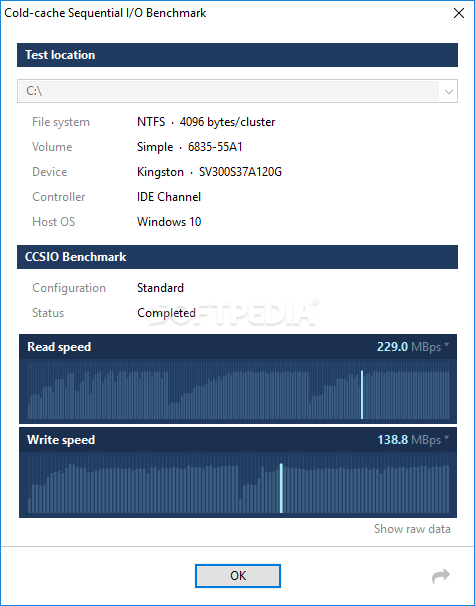Screen dimensions: 475x606
Task: Select the IDE Channel controller value
Action: pyautogui.click(x=169, y=197)
